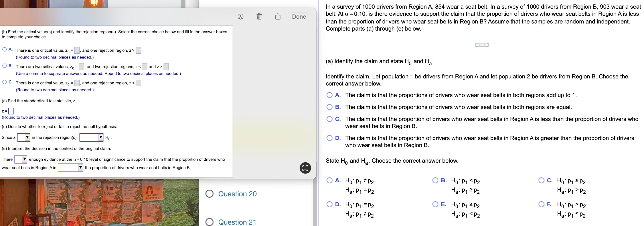Click the Question 21 circle marker
Viewport: 644px width, 226px height.
(209, 222)
